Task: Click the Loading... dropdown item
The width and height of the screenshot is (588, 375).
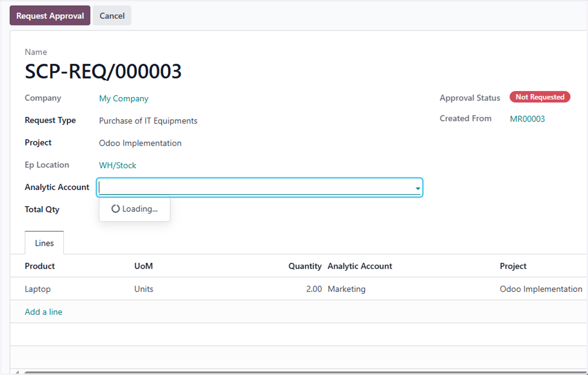Action: point(134,209)
